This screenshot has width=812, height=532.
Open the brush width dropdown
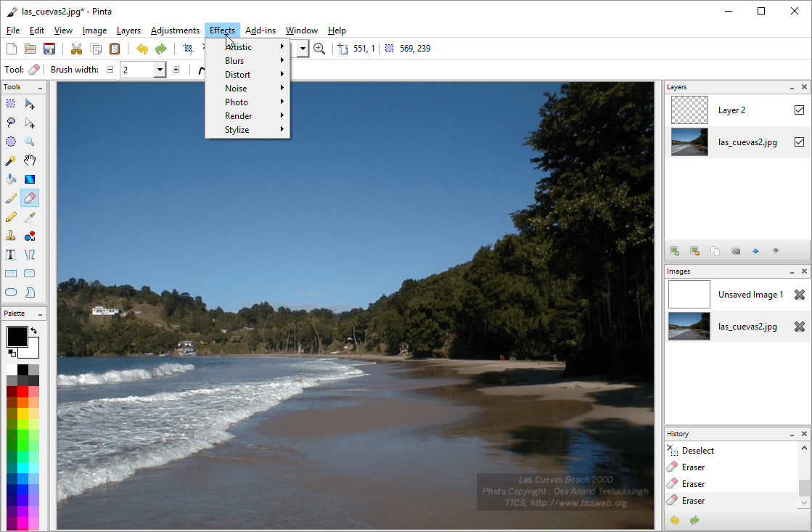tap(160, 70)
